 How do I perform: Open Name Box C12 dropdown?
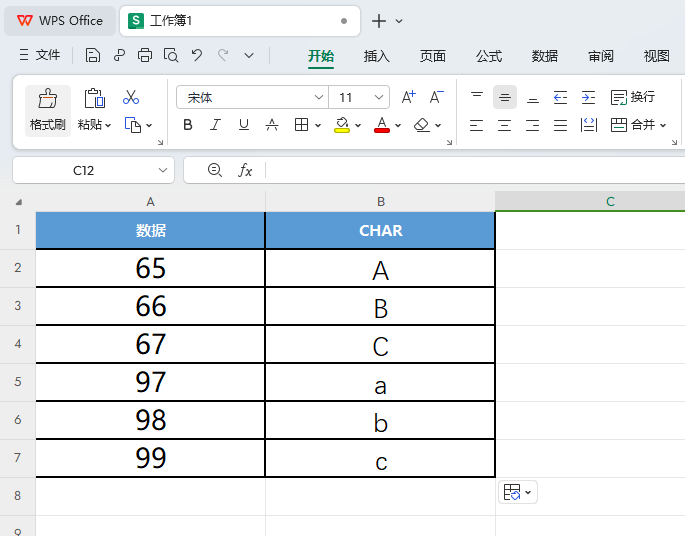click(x=163, y=170)
